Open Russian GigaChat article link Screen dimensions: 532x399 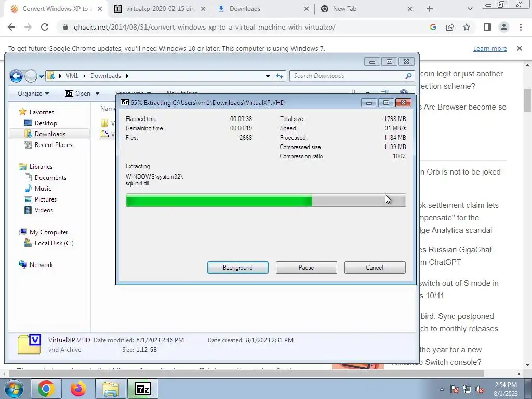455,256
